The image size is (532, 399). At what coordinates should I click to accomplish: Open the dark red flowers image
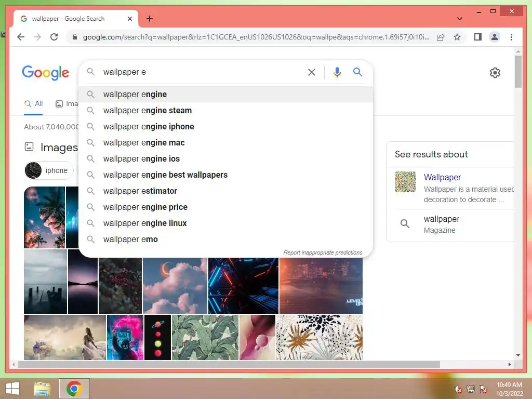(120, 286)
